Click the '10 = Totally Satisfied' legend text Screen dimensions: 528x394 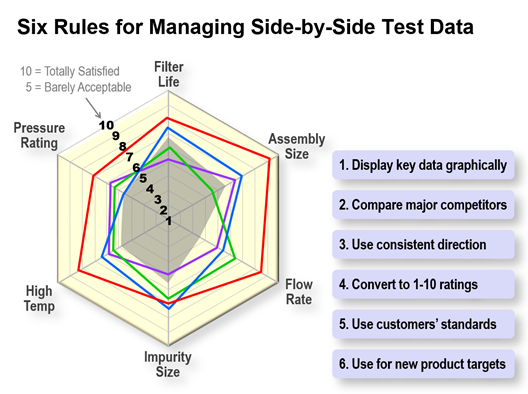pyautogui.click(x=70, y=71)
